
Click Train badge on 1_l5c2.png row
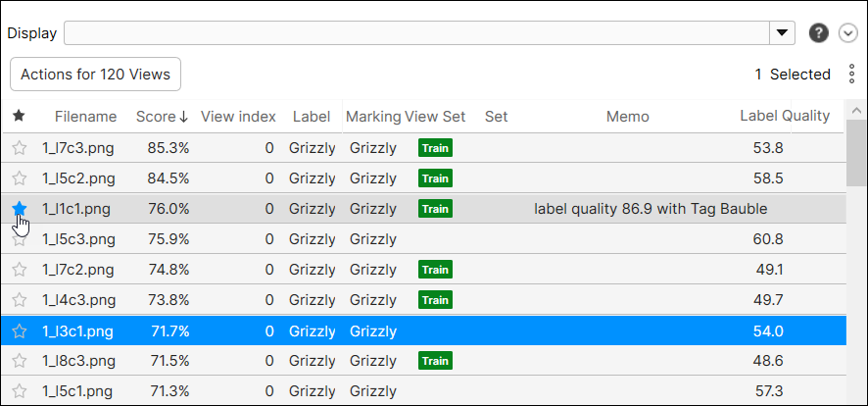point(435,178)
